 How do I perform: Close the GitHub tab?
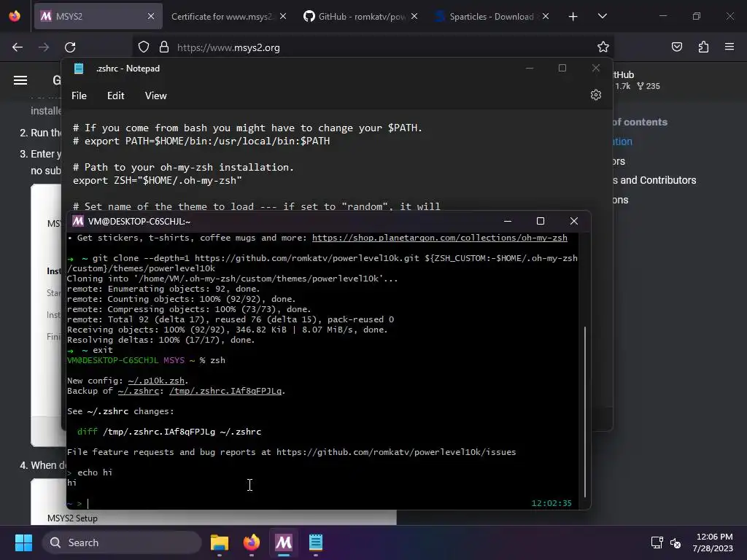coord(414,16)
